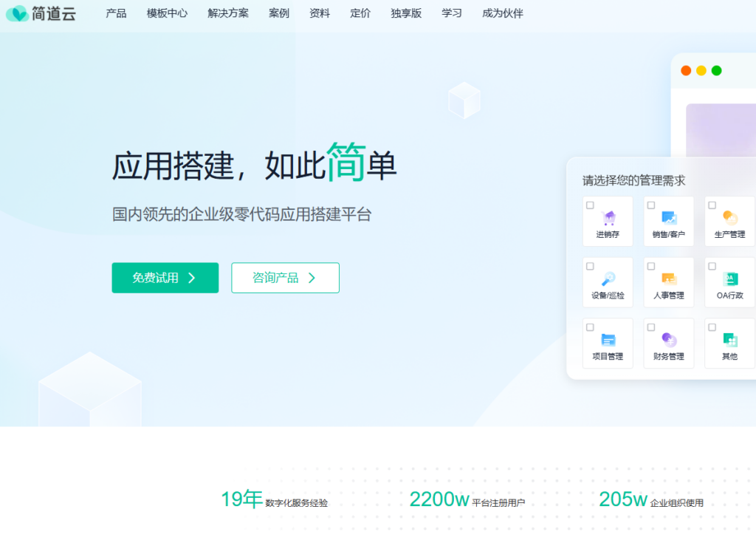The height and width of the screenshot is (543, 756).
Task: Tick the 其他 checkbox
Action: pos(711,326)
